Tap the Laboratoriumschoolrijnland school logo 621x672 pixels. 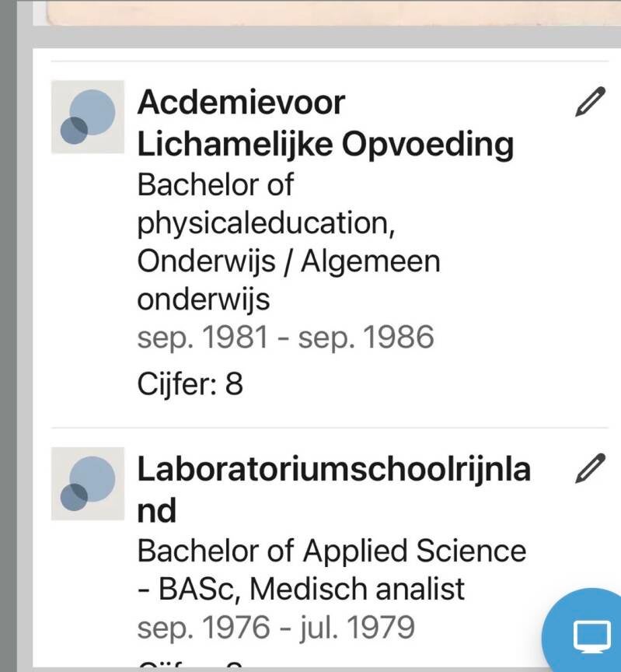(x=88, y=483)
